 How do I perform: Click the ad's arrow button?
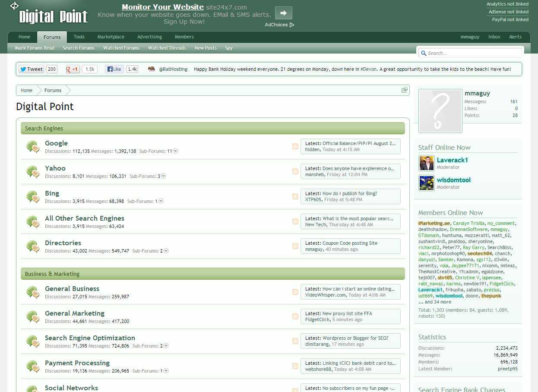coord(283,13)
